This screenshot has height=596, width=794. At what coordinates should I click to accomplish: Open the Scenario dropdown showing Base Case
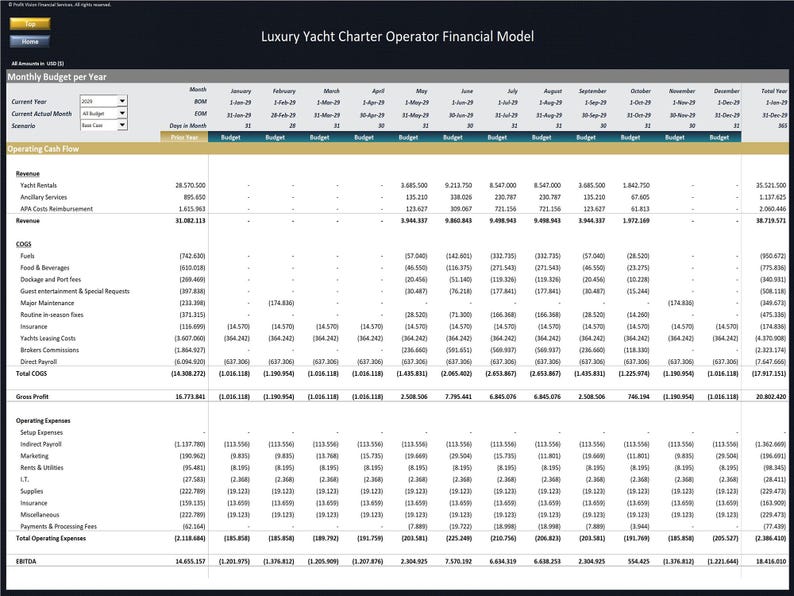[x=122, y=125]
